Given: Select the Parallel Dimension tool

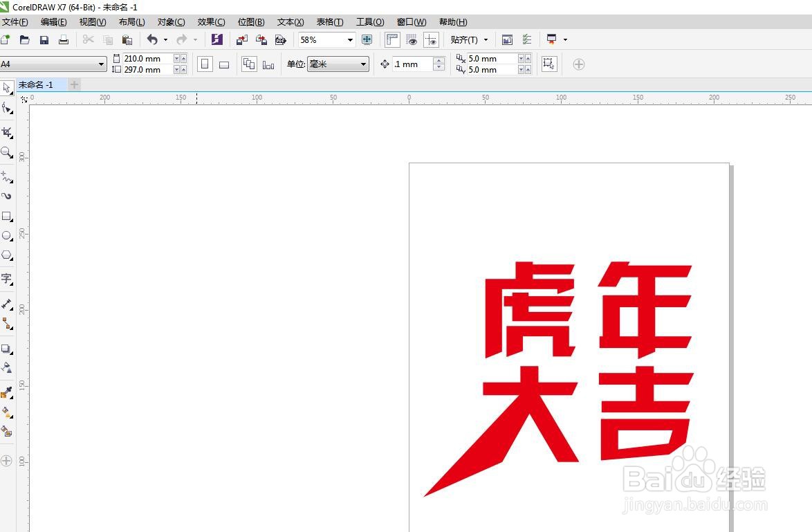Looking at the screenshot, I should [7, 304].
